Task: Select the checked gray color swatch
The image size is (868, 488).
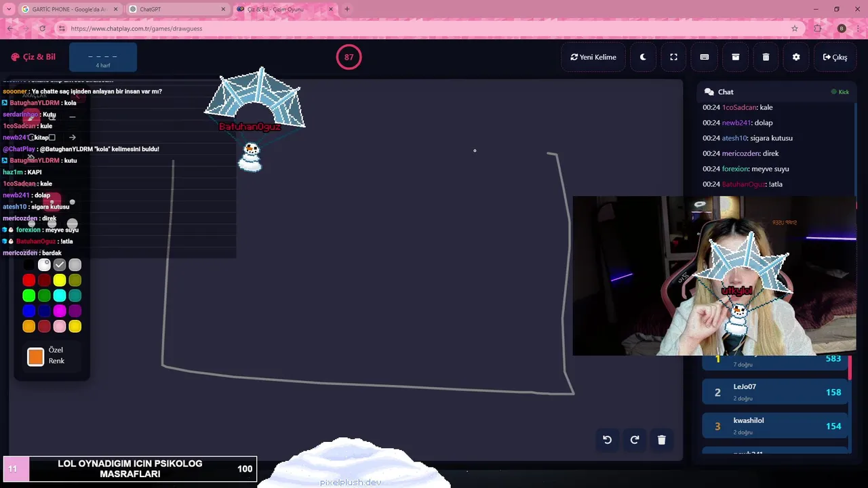Action: pyautogui.click(x=60, y=265)
